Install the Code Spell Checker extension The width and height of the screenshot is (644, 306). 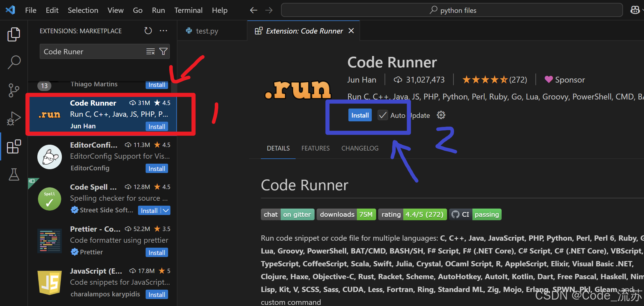click(149, 210)
